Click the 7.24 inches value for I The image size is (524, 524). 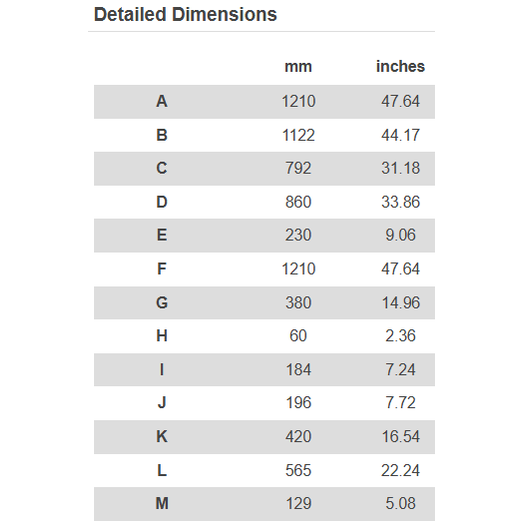pyautogui.click(x=400, y=370)
